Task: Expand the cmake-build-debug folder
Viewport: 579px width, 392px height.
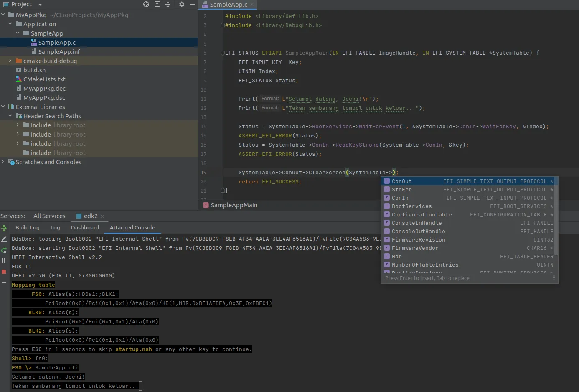Action: (10, 61)
